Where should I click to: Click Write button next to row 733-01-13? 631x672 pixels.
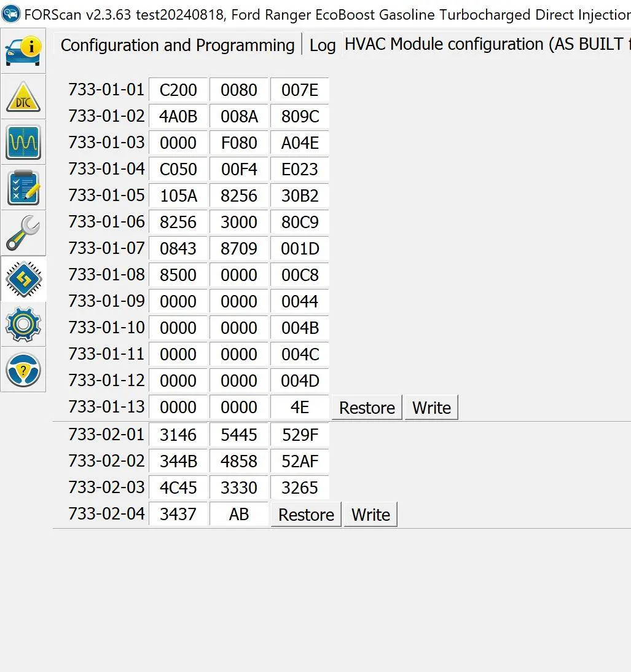(431, 408)
